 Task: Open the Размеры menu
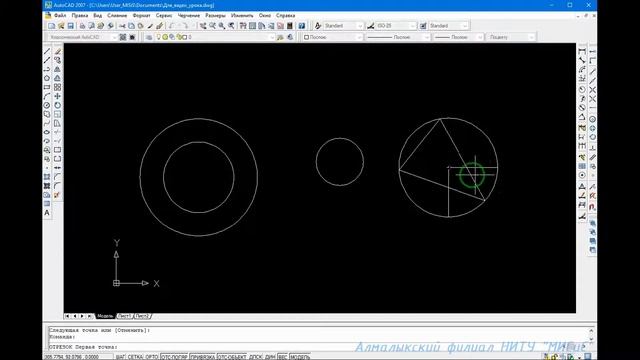pos(215,16)
